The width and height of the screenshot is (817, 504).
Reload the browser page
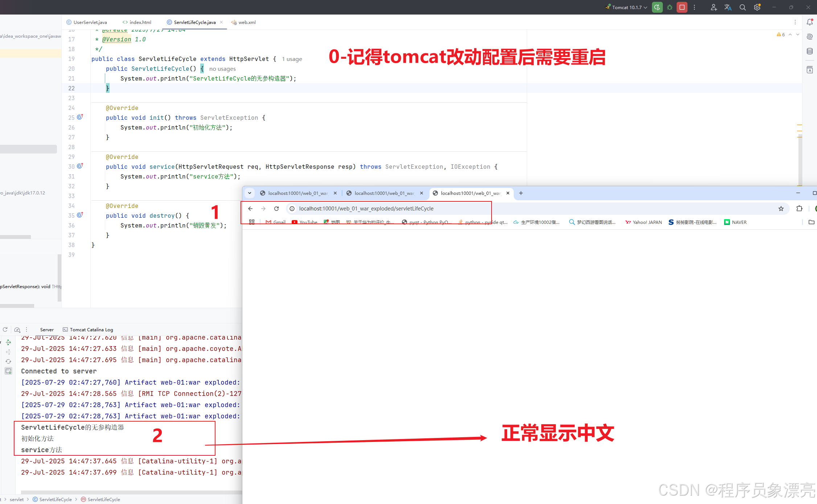(x=276, y=209)
